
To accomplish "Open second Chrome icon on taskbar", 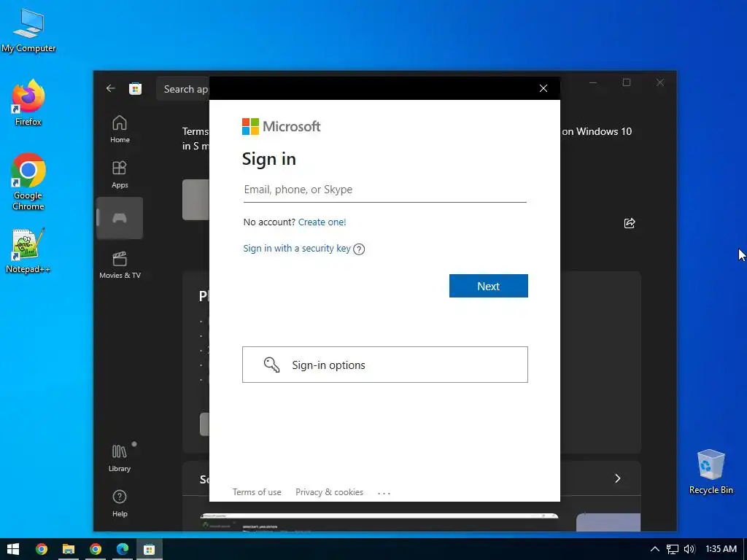I will click(x=96, y=549).
